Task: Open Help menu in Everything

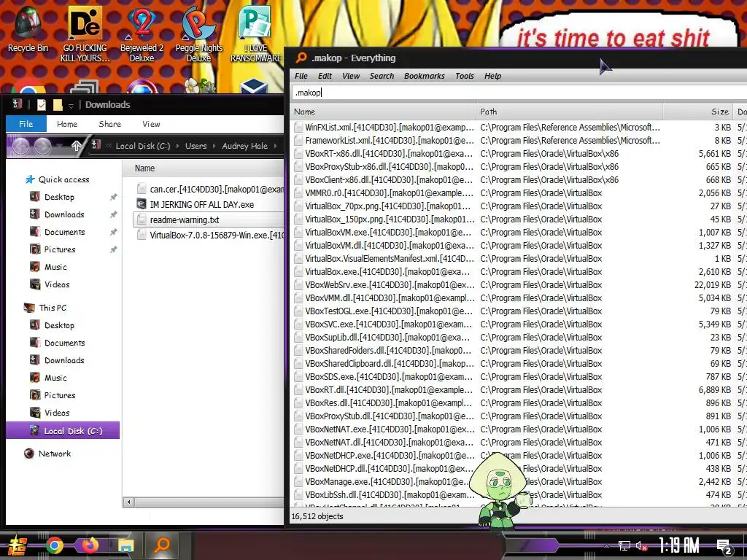Action: (492, 76)
